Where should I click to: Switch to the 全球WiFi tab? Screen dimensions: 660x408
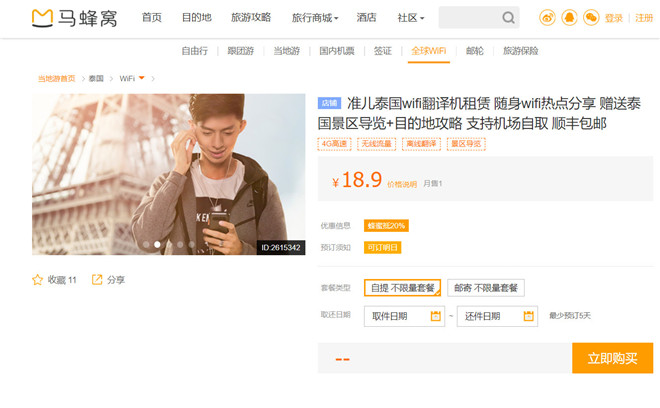pos(428,51)
